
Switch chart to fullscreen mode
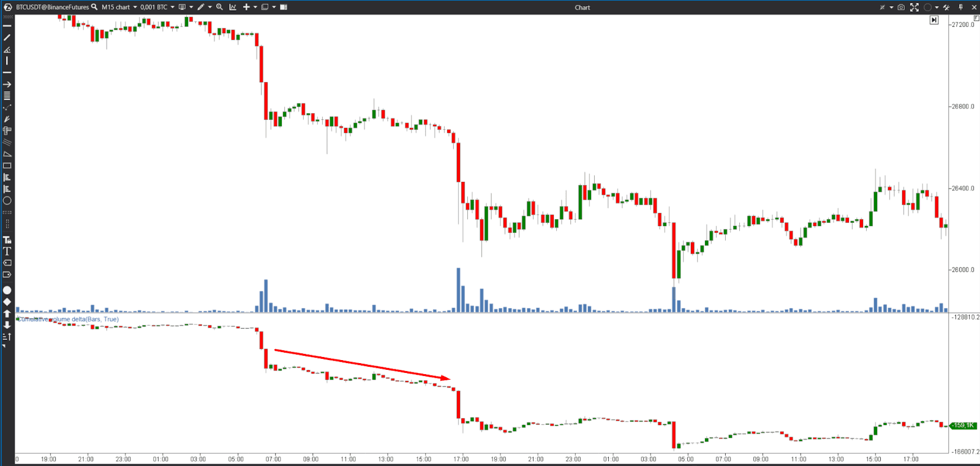[x=914, y=7]
